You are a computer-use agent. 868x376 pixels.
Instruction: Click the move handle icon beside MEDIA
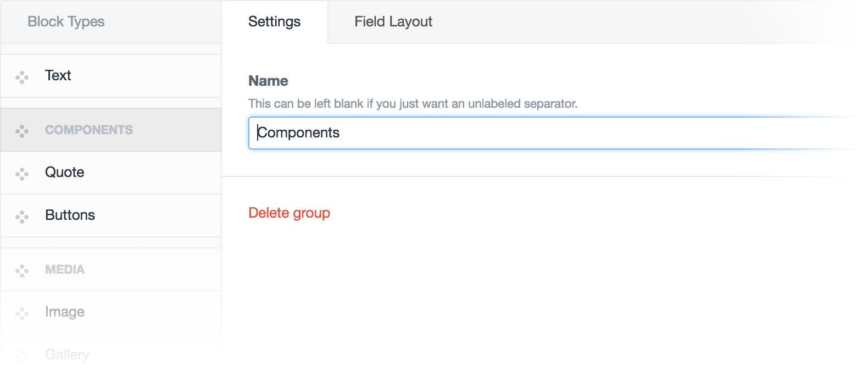tap(22, 271)
